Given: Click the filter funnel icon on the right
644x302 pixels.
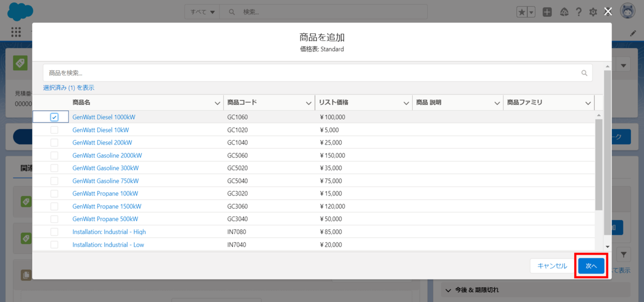Looking at the screenshot, I should (625, 254).
